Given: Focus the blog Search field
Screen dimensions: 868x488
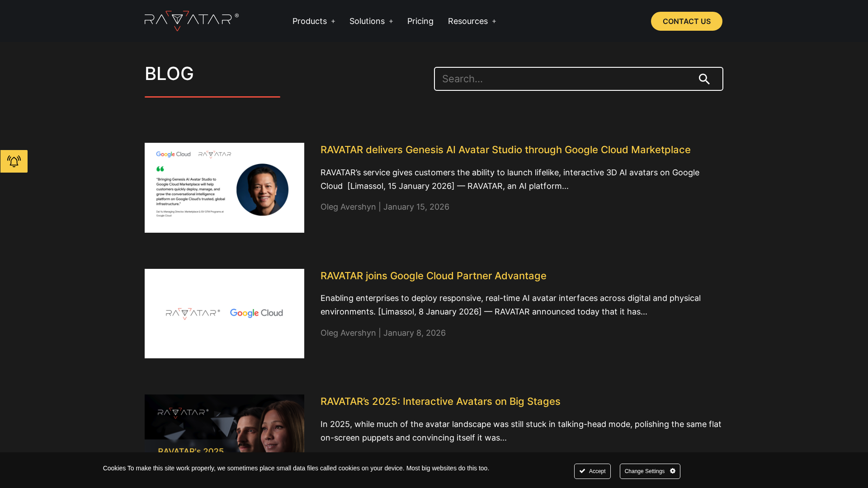Looking at the screenshot, I should tap(561, 79).
